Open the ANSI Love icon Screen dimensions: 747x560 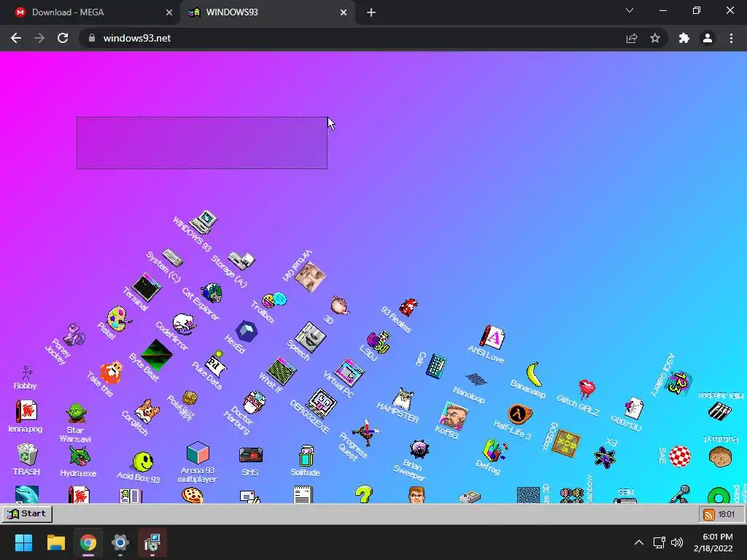(492, 338)
